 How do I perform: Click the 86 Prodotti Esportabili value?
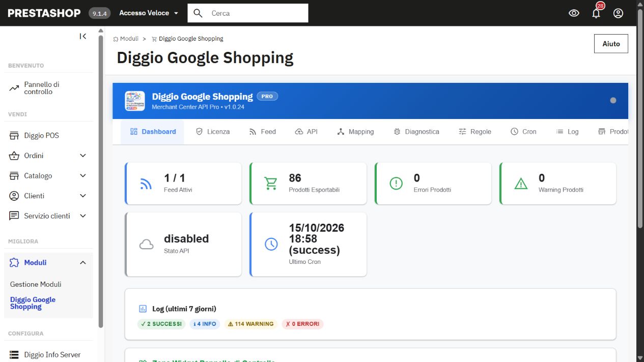[295, 178]
